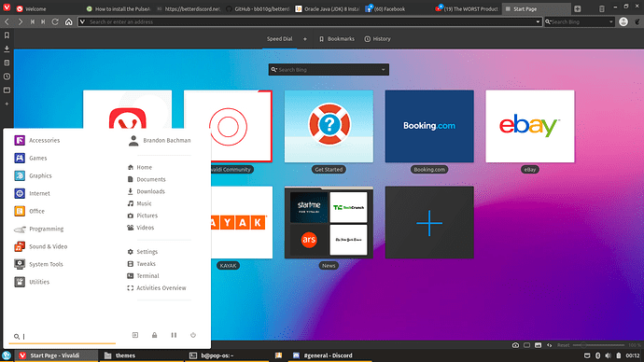Open the eBay speed dial
Image resolution: width=644 pixels, height=362 pixels.
click(x=530, y=126)
